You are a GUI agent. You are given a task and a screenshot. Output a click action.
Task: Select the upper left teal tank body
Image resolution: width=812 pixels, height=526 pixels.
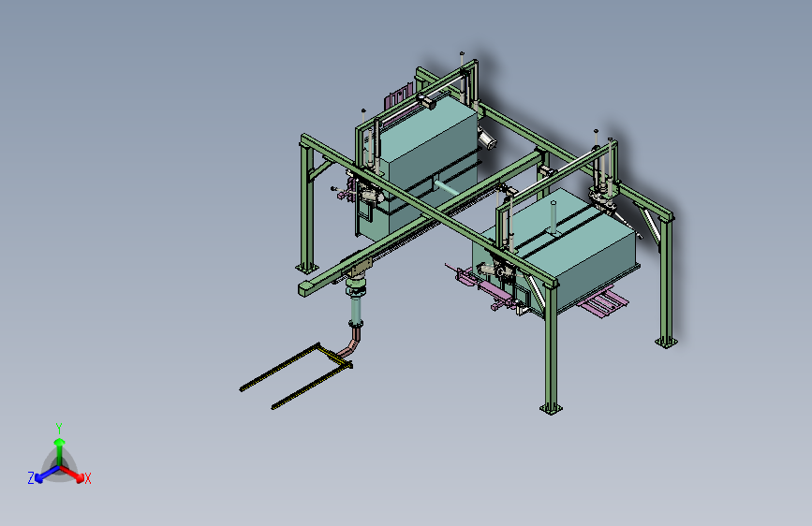(422, 166)
